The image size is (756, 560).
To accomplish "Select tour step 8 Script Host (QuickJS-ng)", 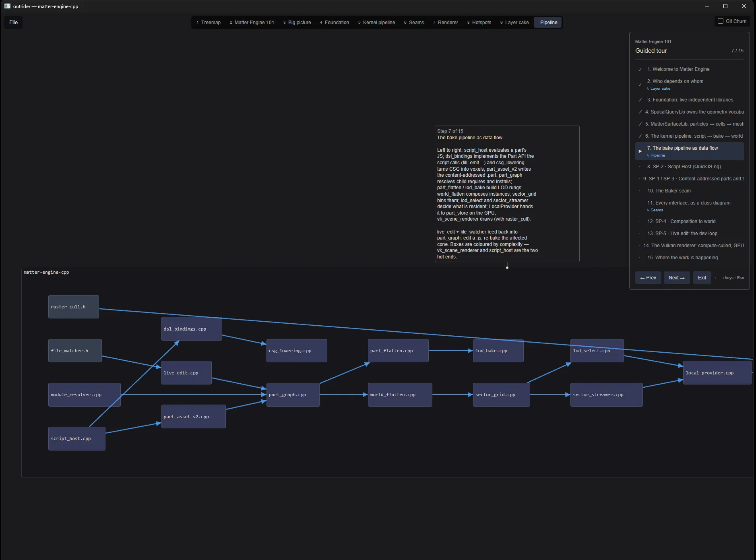I will [690, 167].
